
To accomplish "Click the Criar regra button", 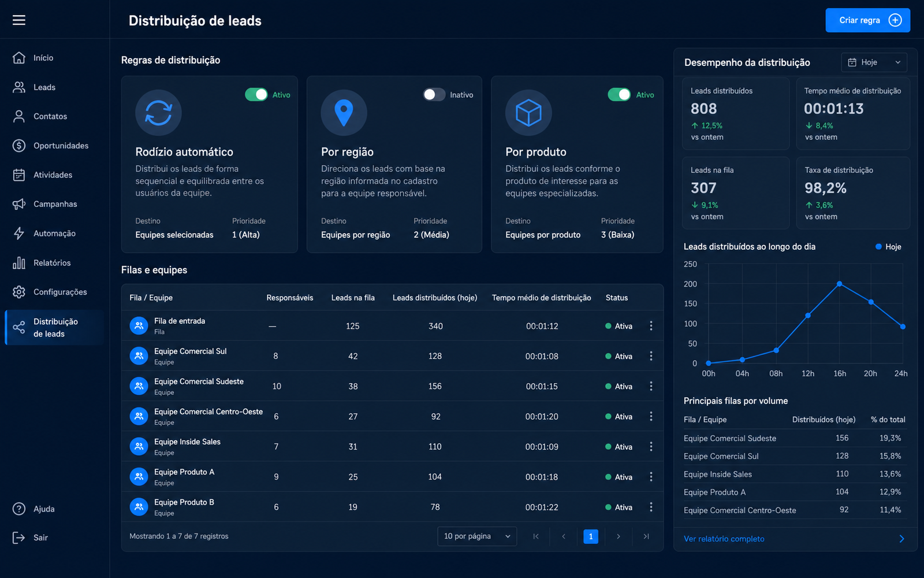I will pyautogui.click(x=867, y=20).
